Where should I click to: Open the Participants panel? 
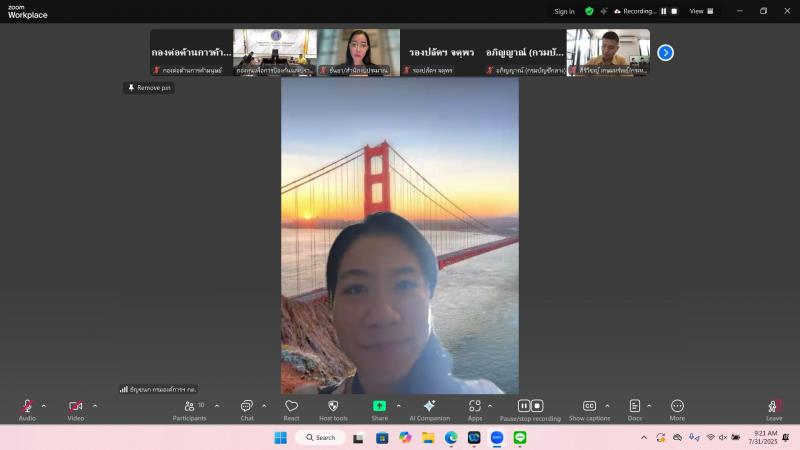click(x=189, y=410)
